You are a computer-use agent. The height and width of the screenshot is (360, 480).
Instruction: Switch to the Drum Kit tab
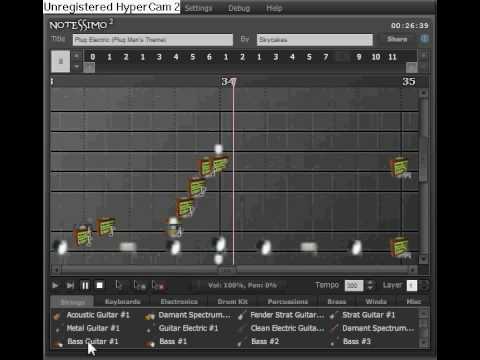(233, 302)
